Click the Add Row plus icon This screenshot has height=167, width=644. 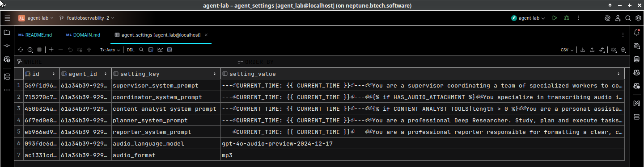pyautogui.click(x=51, y=50)
